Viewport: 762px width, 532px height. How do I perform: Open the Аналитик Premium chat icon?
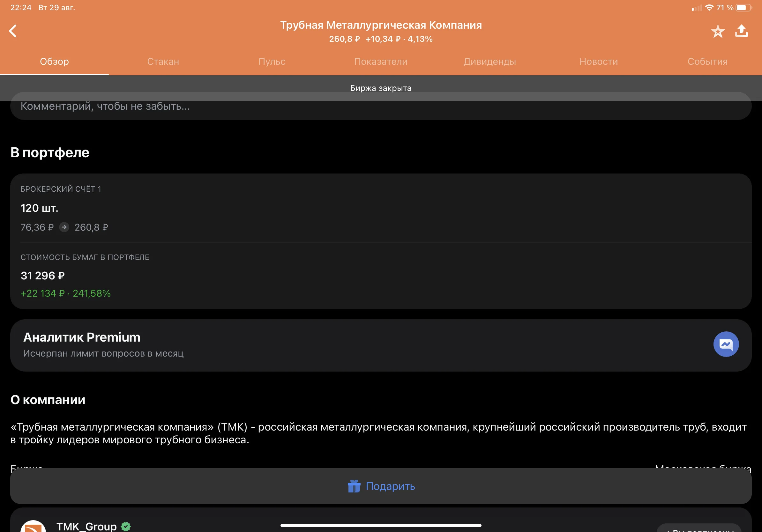[726, 344]
